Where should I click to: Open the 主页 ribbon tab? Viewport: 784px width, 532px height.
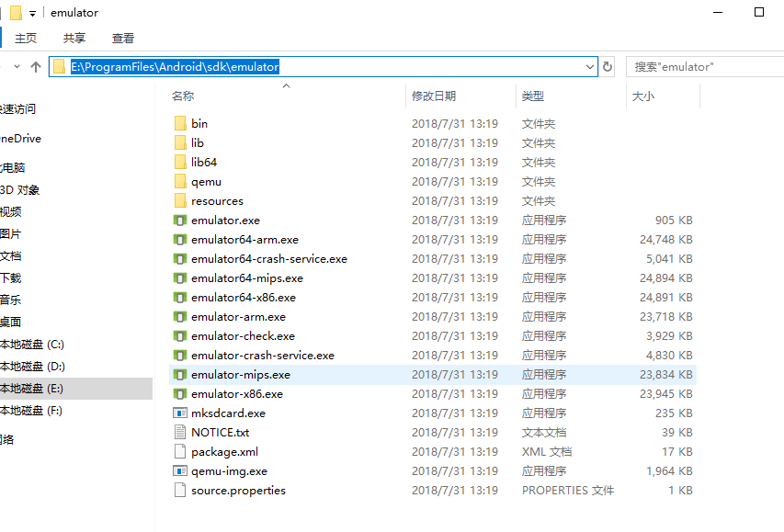[x=26, y=38]
